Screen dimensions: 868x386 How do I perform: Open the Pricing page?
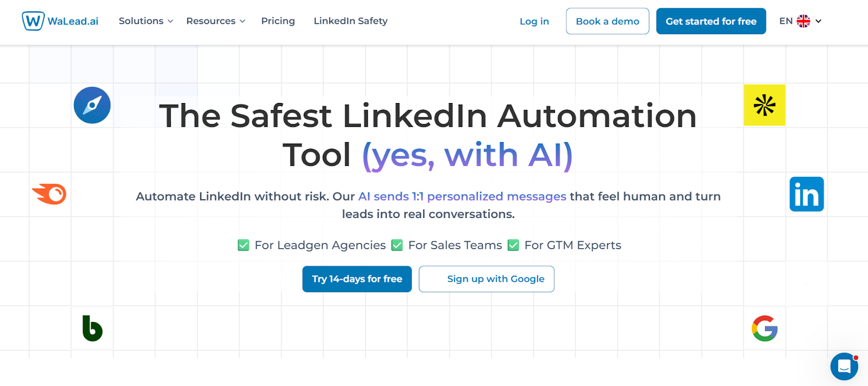point(278,21)
